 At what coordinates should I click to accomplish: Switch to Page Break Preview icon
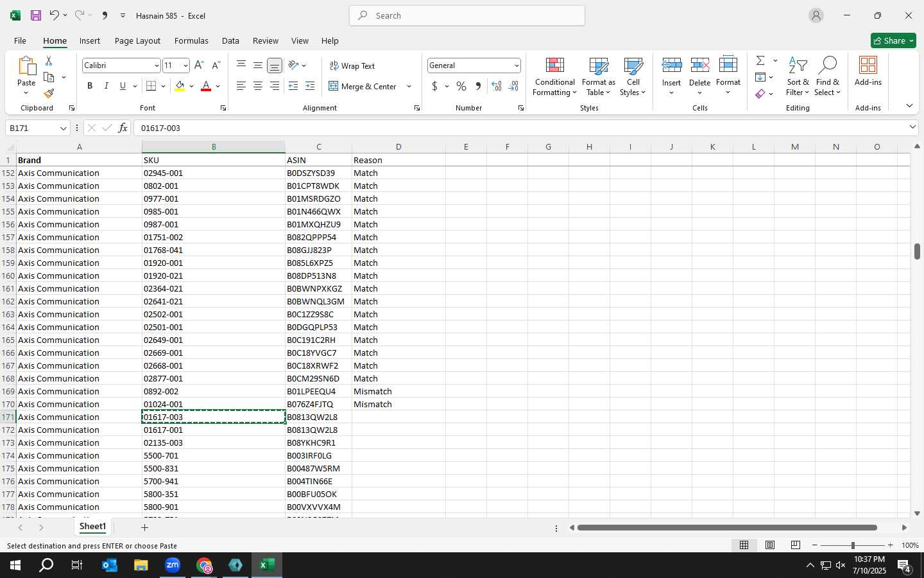(795, 545)
